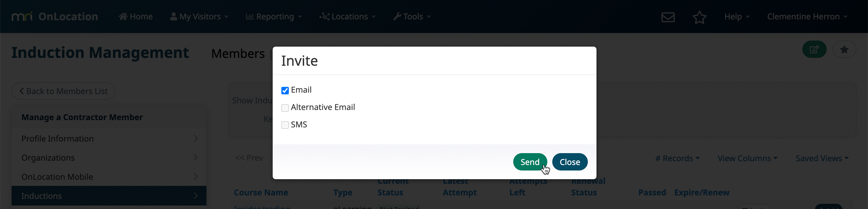
Task: Send the invite
Action: click(530, 162)
